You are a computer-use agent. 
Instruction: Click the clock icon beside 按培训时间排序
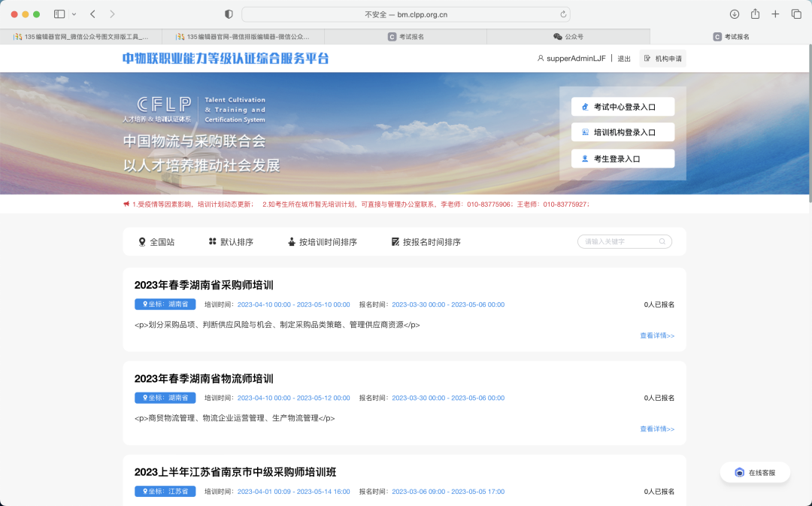click(291, 241)
